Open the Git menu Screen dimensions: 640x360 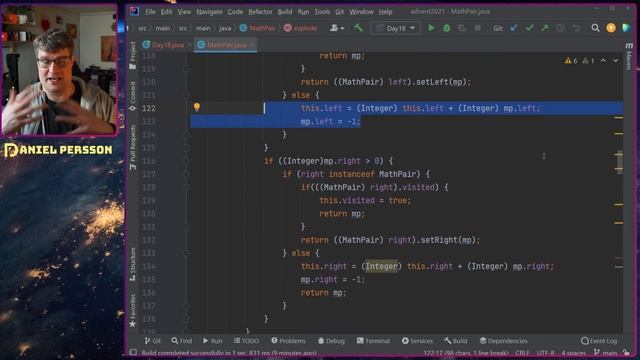pyautogui.click(x=340, y=11)
